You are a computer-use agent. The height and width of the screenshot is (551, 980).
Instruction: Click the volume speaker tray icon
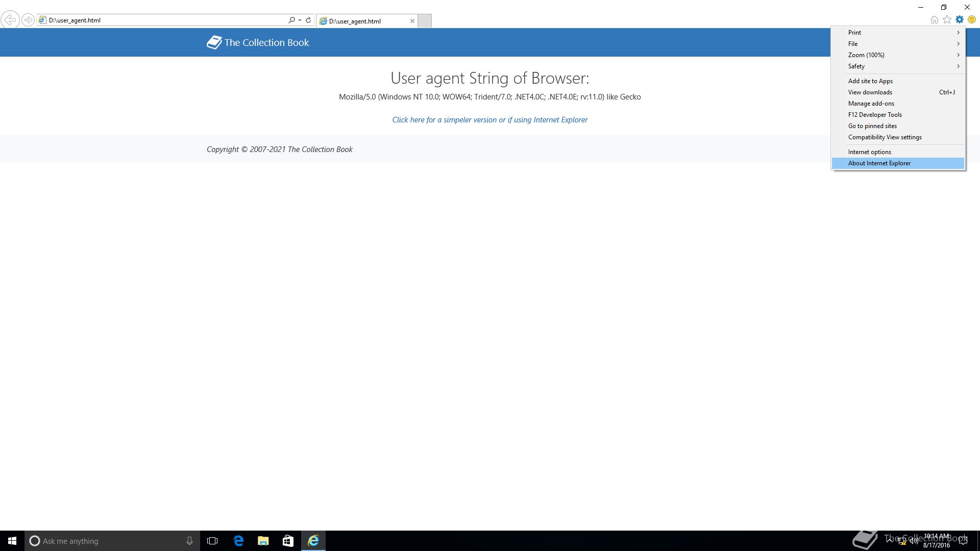click(x=914, y=541)
